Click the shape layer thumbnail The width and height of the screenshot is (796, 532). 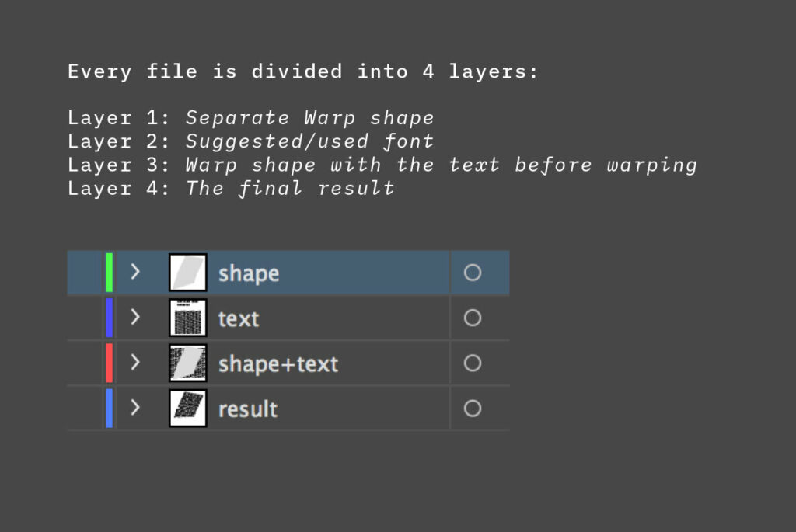187,273
